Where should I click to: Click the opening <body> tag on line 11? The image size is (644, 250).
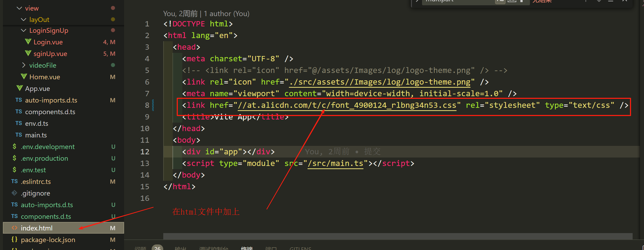[187, 140]
